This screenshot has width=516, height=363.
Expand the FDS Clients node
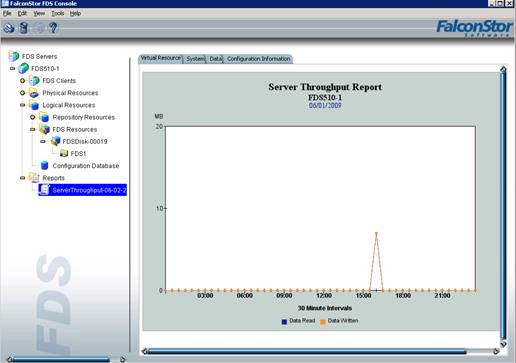click(22, 81)
